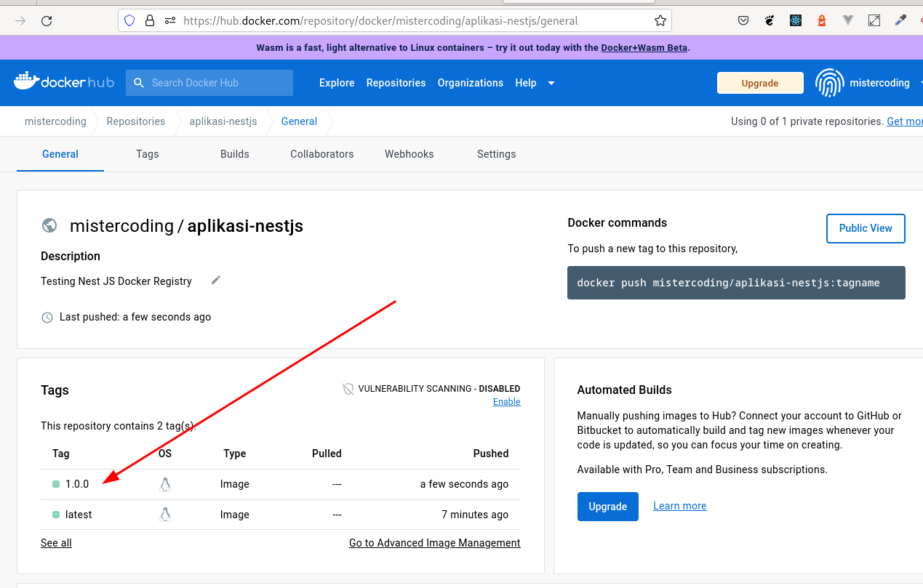This screenshot has height=588, width=923.
Task: Click the '7 minutes ago' pushed value
Action: (475, 515)
